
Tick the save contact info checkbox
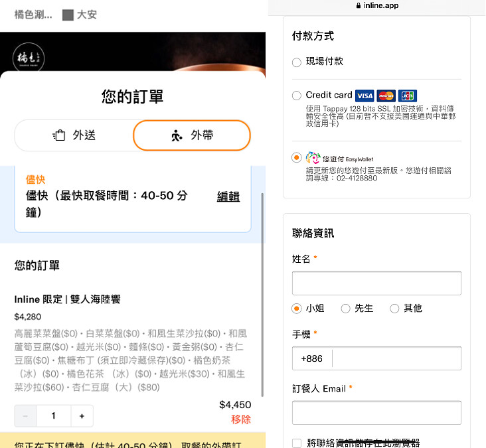pos(297,443)
